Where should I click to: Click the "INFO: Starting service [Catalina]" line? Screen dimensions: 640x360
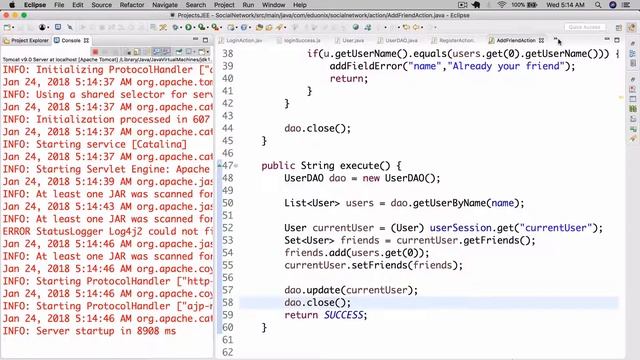point(95,144)
